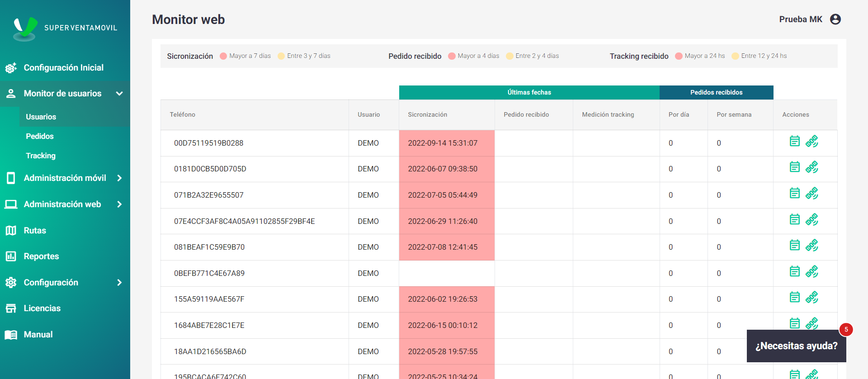Open tracking satellite icon for row 0BEFB771C4E67A89
Image resolution: width=868 pixels, height=379 pixels.
tap(812, 272)
